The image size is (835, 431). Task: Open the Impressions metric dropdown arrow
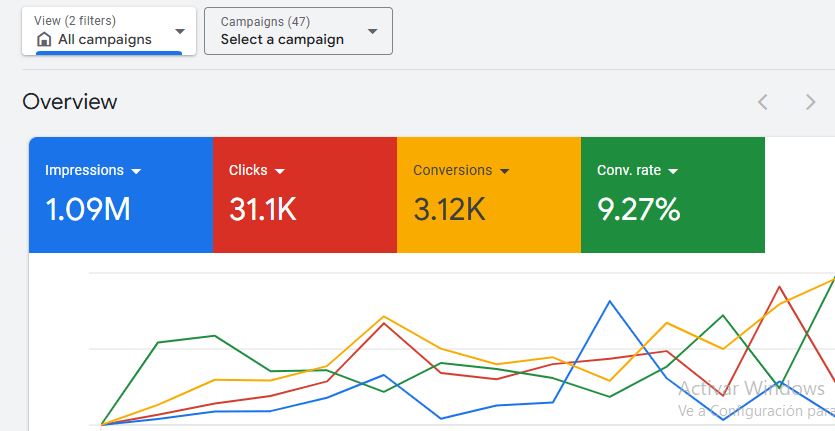coord(136,171)
